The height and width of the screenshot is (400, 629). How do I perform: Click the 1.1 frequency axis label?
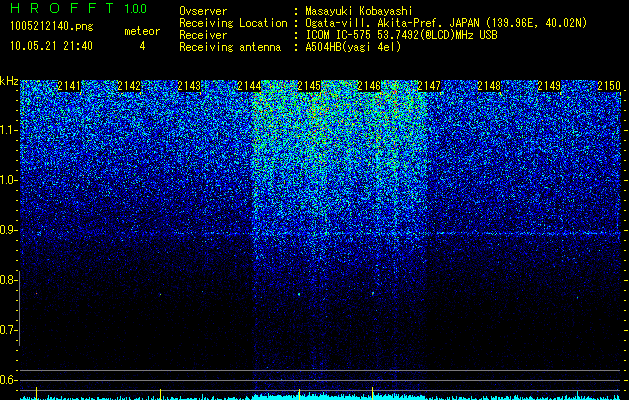pyautogui.click(x=8, y=130)
